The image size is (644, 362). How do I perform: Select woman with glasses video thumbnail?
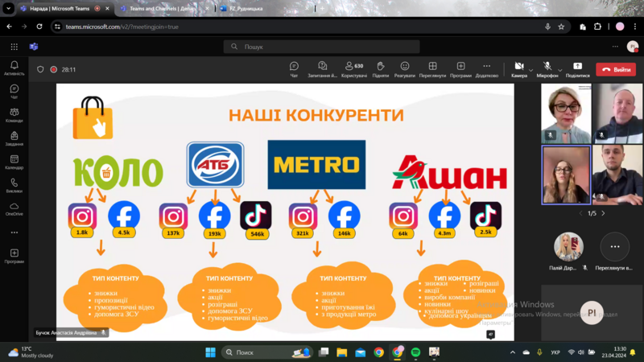click(566, 113)
